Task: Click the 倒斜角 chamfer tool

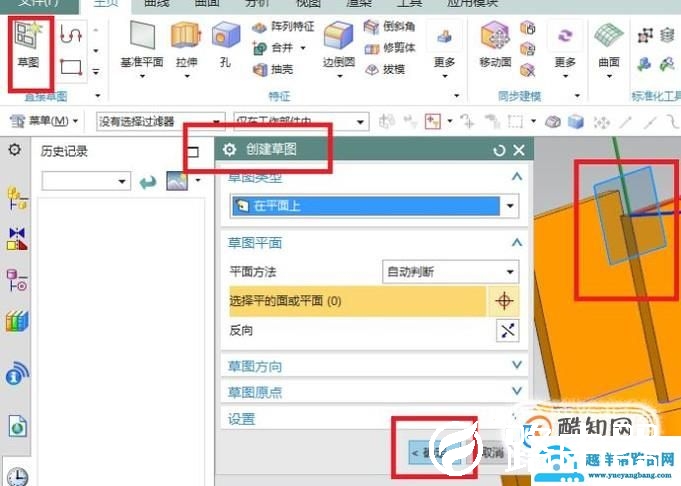Action: pos(390,26)
